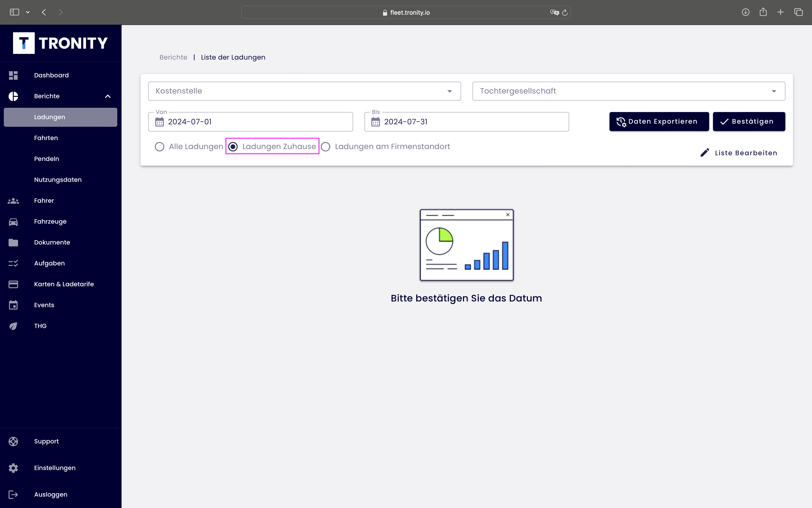
Task: Expand the Tochtergesellschaft dropdown
Action: pyautogui.click(x=628, y=91)
